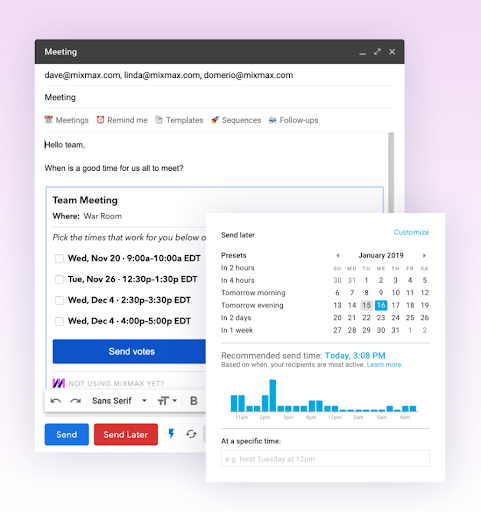Click the Customize link
The width and height of the screenshot is (481, 512).
[411, 232]
